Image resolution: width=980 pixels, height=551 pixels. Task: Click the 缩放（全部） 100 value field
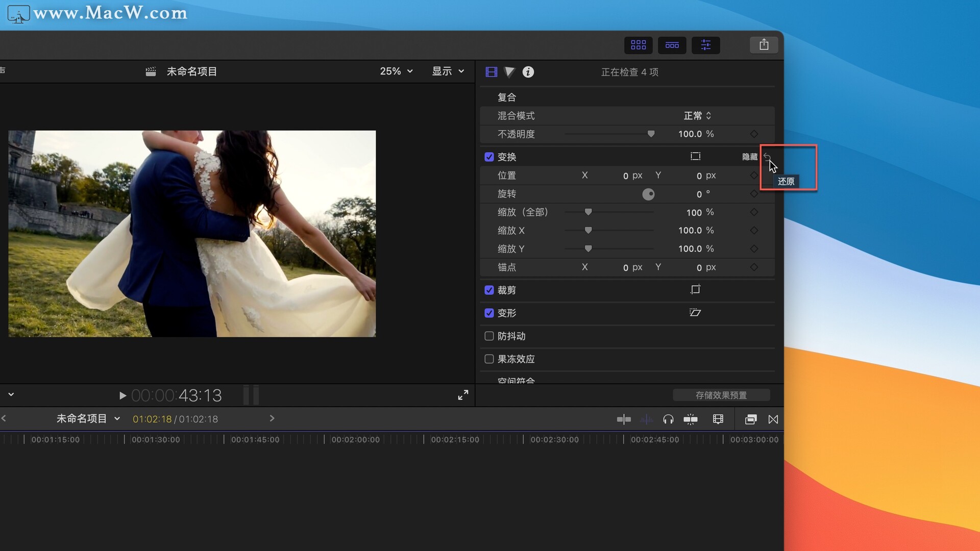(x=694, y=212)
